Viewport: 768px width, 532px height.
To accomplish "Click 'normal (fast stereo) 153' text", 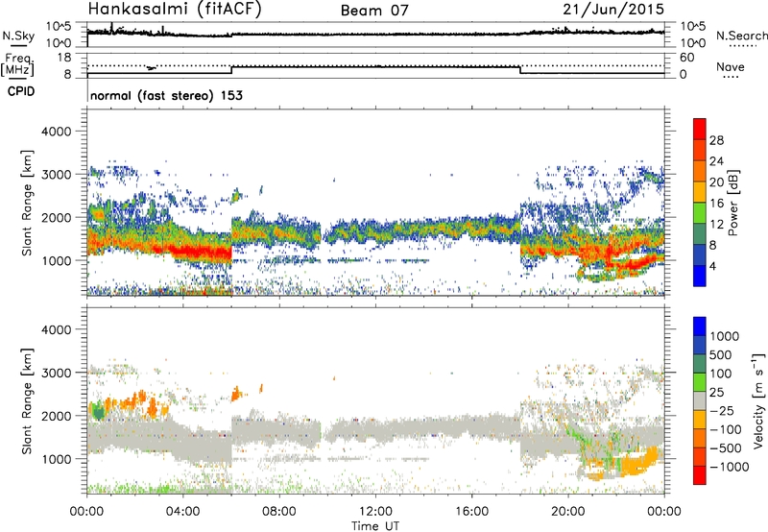I will pyautogui.click(x=166, y=95).
